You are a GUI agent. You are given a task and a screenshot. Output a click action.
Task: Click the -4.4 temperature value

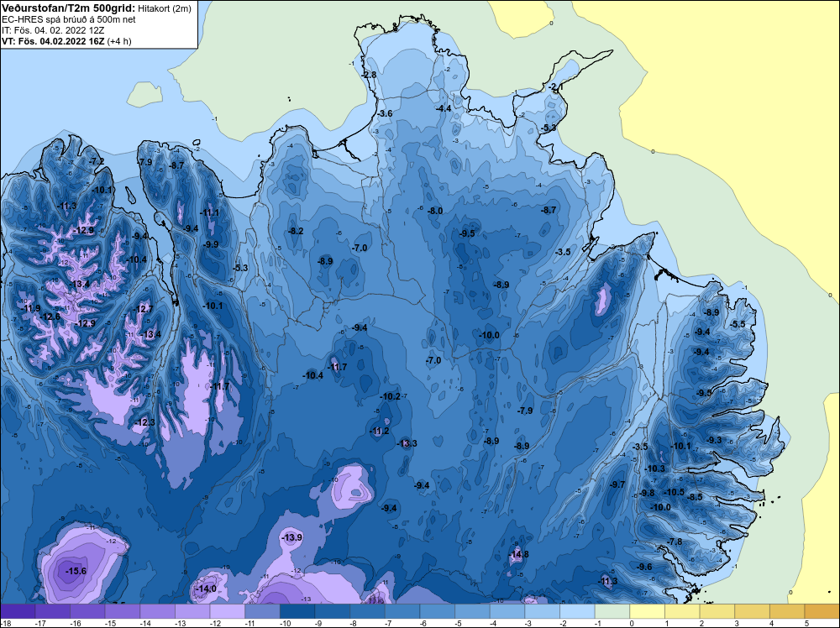[x=444, y=108]
